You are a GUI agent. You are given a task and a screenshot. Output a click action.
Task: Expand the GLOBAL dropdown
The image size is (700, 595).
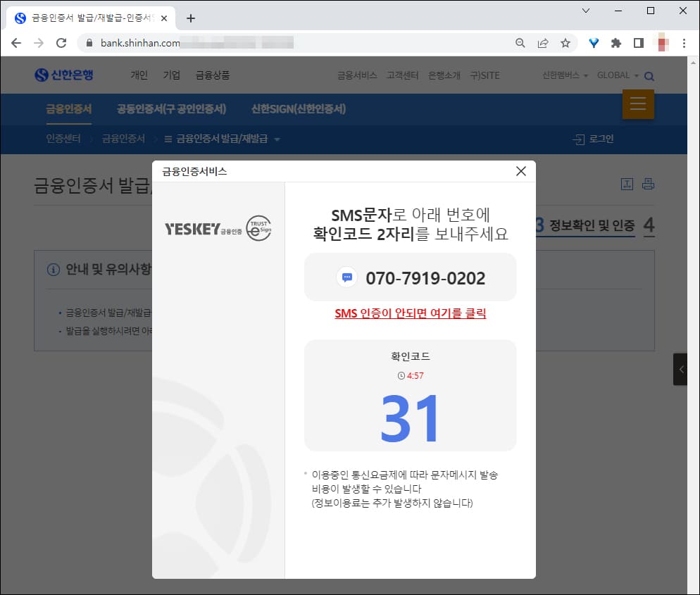coord(618,75)
